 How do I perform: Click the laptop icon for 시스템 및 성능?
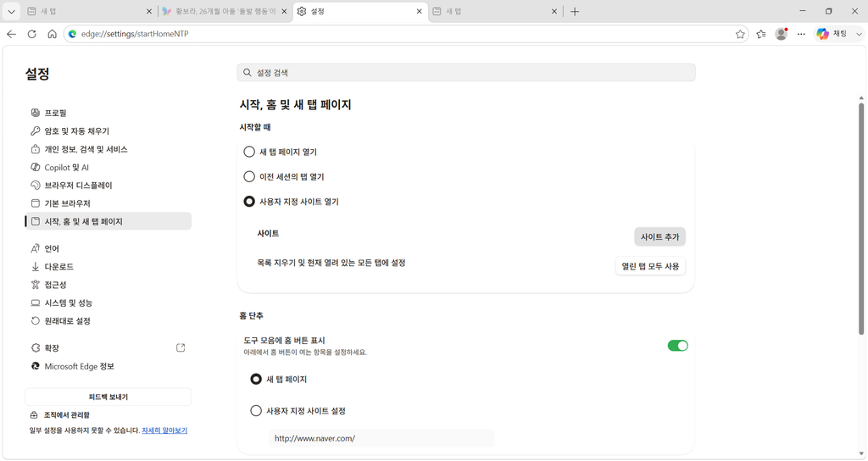tap(36, 303)
